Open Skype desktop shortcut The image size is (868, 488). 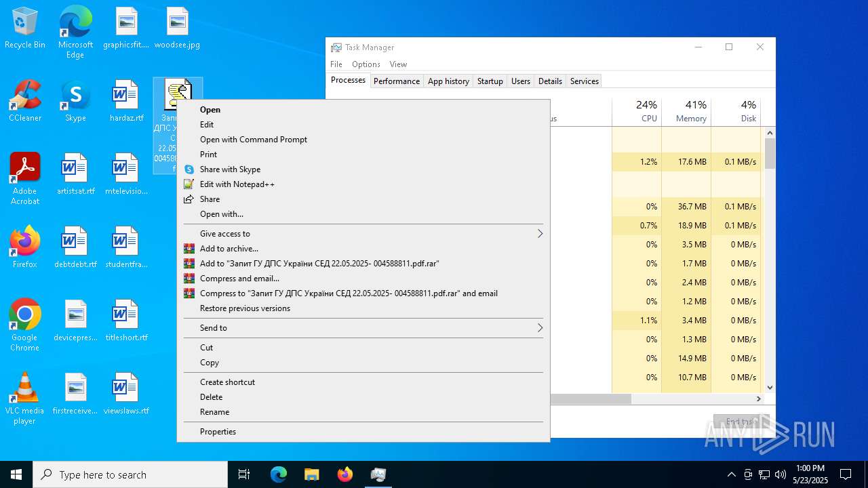75,102
